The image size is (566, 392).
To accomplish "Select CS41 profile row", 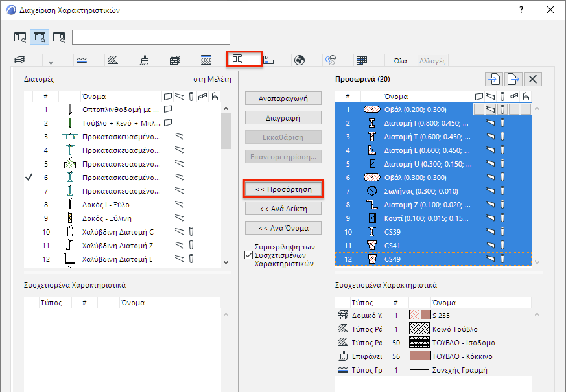I will tap(433, 246).
